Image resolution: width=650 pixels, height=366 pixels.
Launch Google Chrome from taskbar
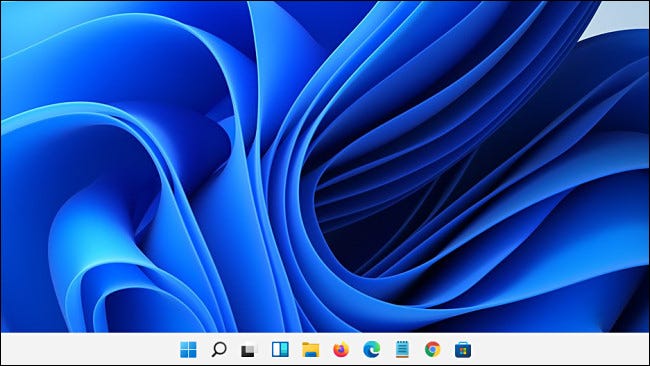point(432,349)
